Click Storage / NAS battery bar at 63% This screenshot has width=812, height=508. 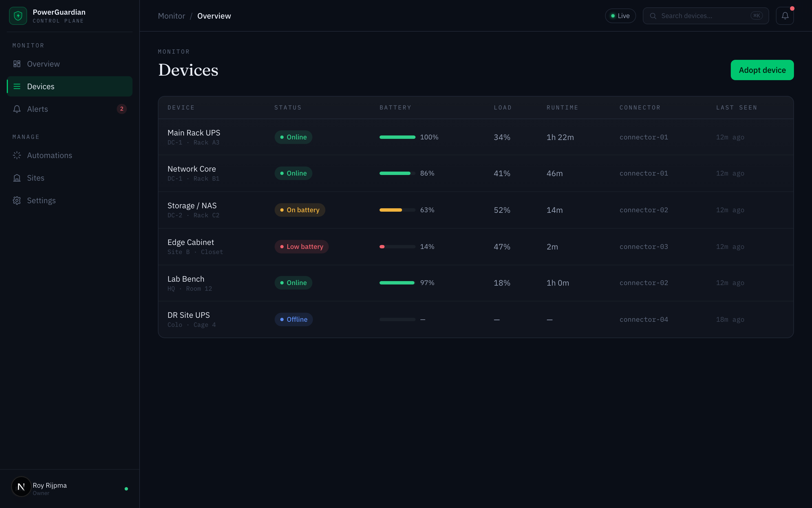(397, 210)
